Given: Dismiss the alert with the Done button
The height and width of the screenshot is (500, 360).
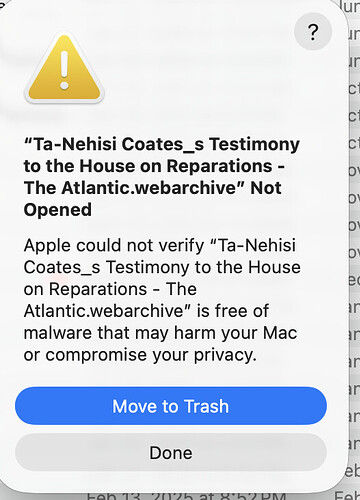Looking at the screenshot, I should pos(171,452).
